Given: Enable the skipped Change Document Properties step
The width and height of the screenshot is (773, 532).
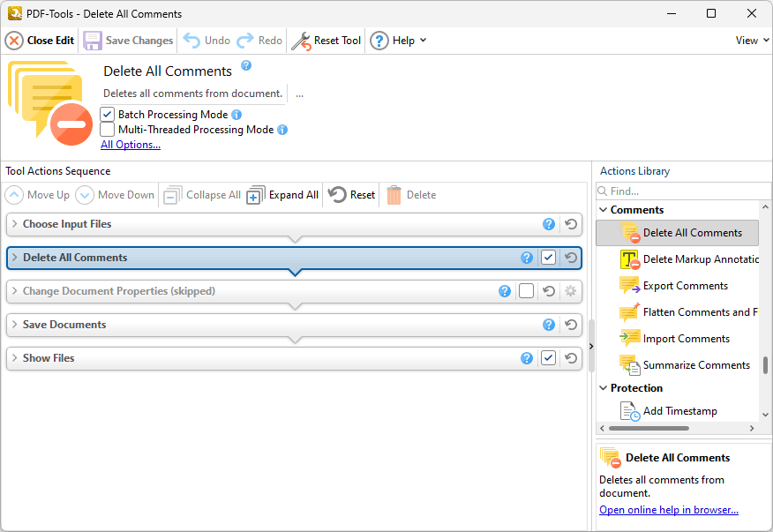Looking at the screenshot, I should click(527, 291).
